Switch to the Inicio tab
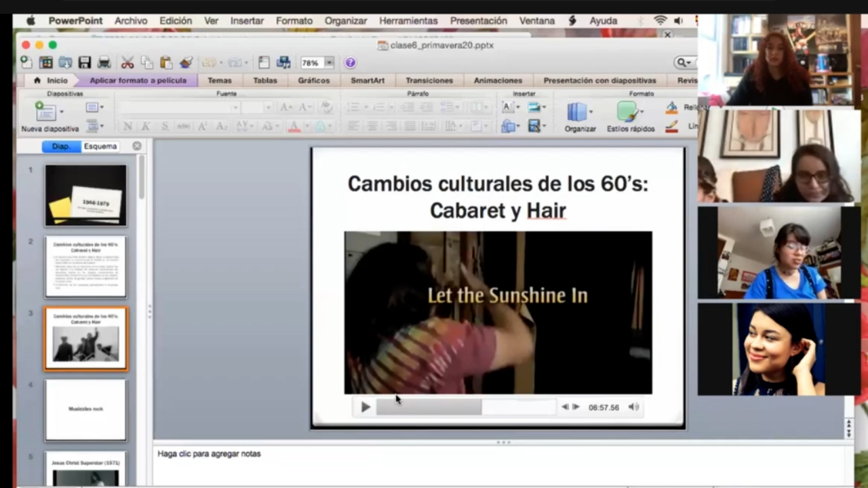This screenshot has width=868, height=488. pos(51,80)
